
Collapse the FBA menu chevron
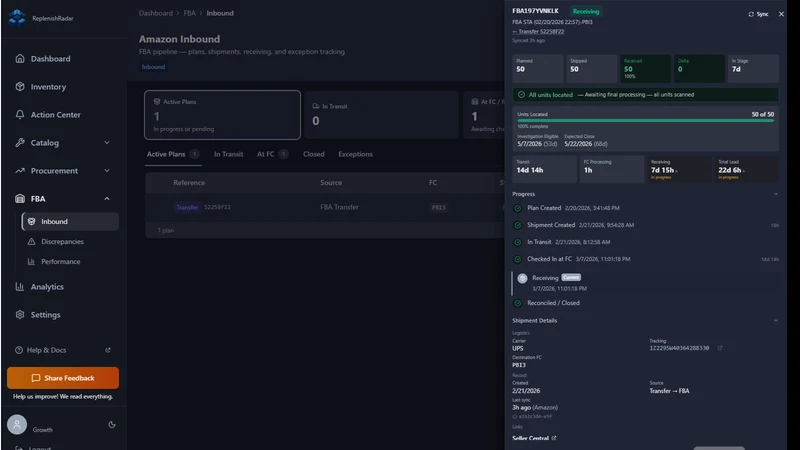(107, 199)
